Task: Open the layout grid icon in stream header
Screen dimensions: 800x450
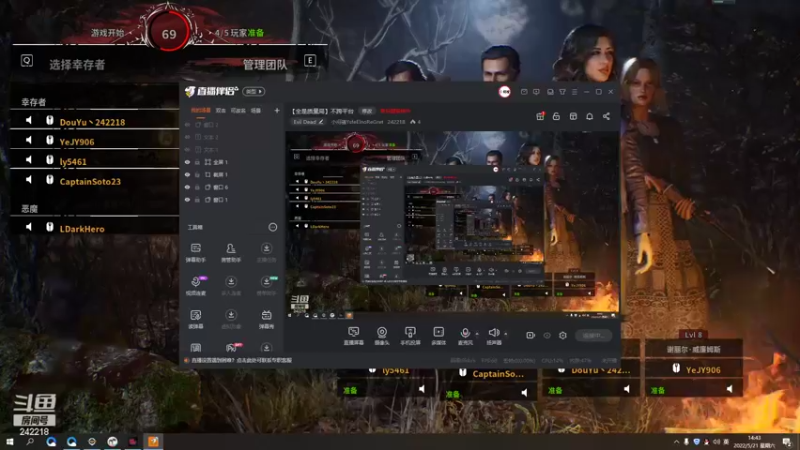Action: click(x=573, y=116)
